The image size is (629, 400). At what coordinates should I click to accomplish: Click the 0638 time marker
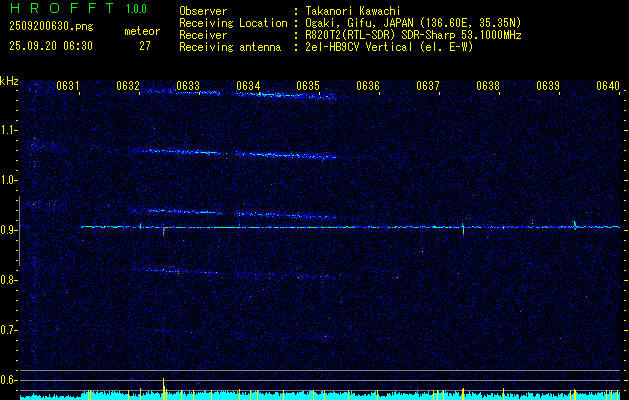pos(488,86)
